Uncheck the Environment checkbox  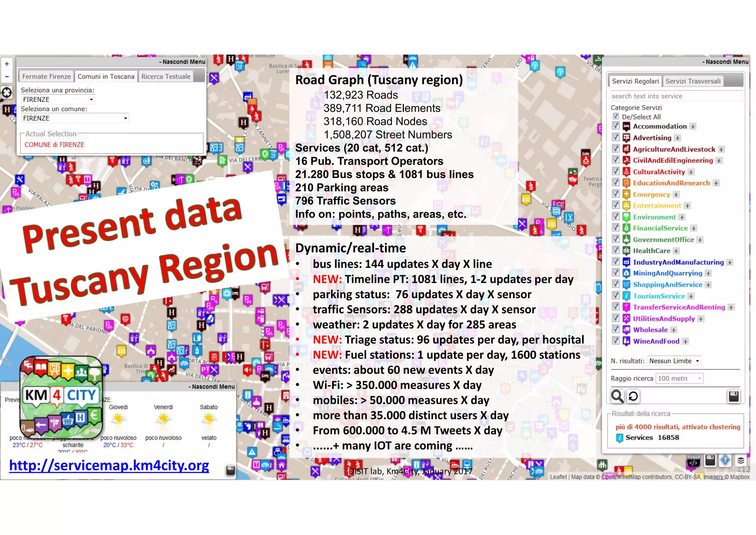pyautogui.click(x=616, y=216)
